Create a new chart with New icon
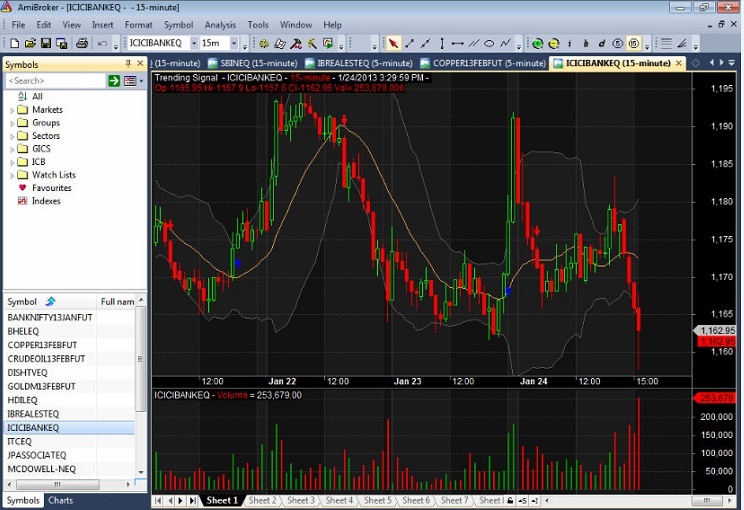Image resolution: width=744 pixels, height=510 pixels. coord(14,44)
